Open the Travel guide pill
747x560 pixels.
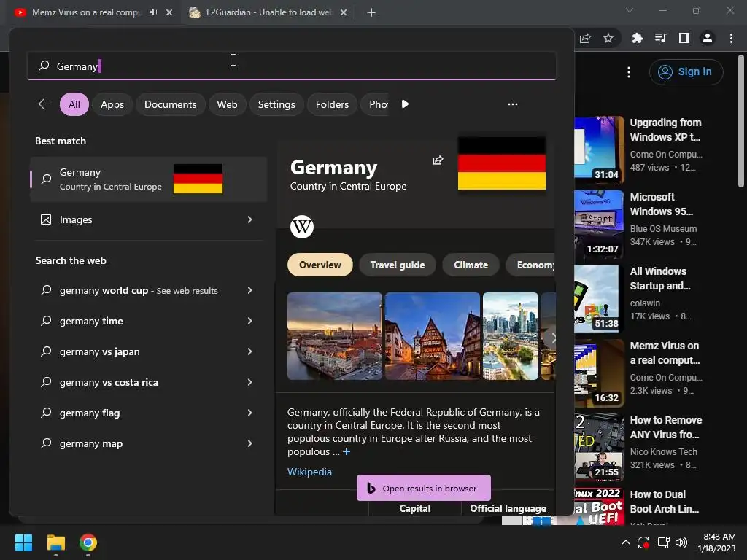coord(398,265)
